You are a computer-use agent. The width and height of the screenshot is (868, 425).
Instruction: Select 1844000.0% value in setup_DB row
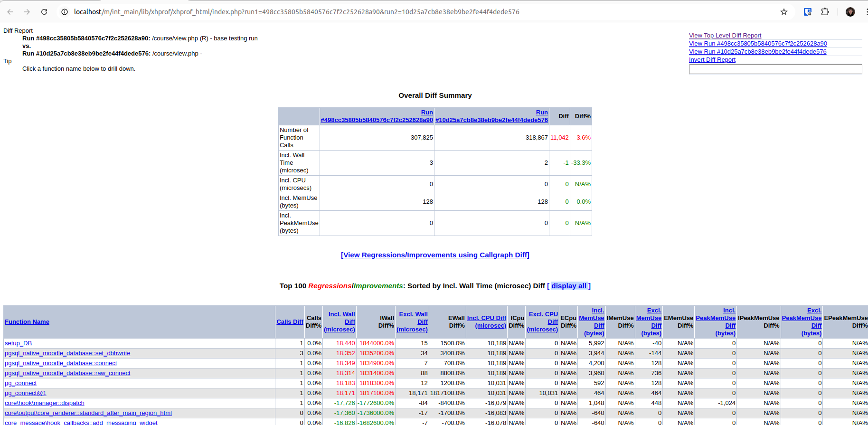pos(377,343)
